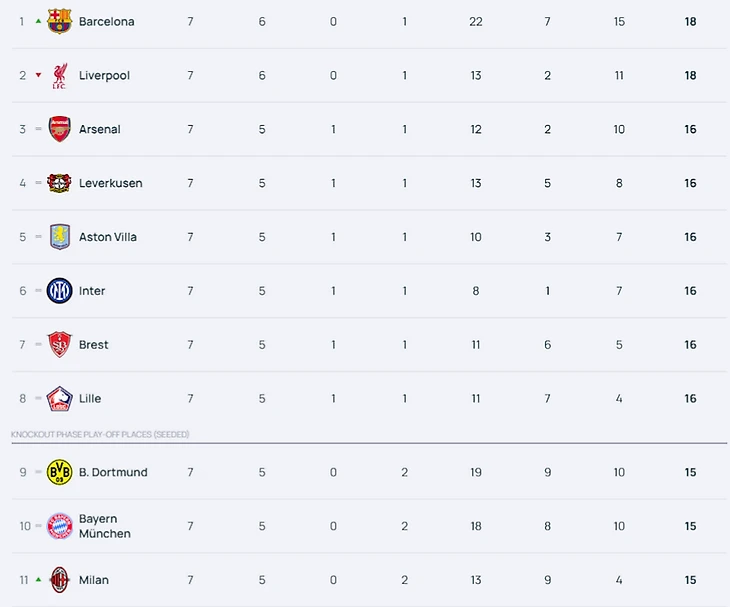This screenshot has height=607, width=730.
Task: Click the Liverpool club crest
Action: pos(60,75)
